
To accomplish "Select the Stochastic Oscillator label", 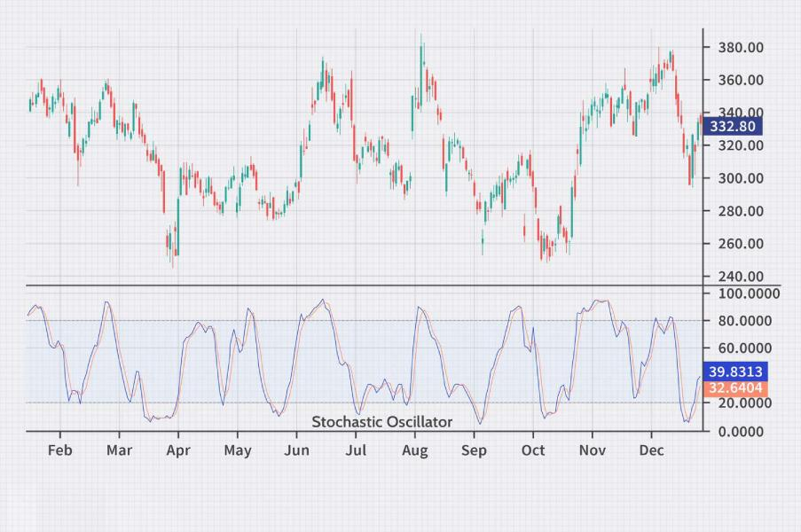I will pyautogui.click(x=381, y=422).
